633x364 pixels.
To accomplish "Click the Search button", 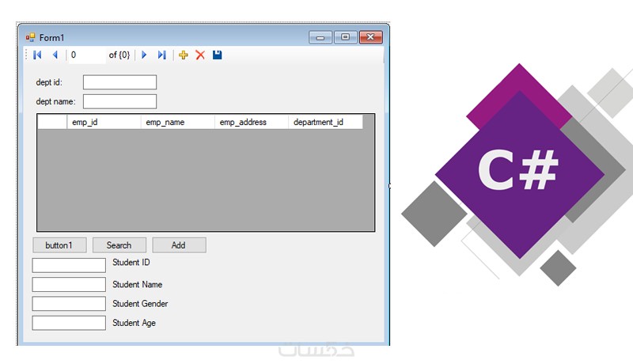I will coord(119,245).
